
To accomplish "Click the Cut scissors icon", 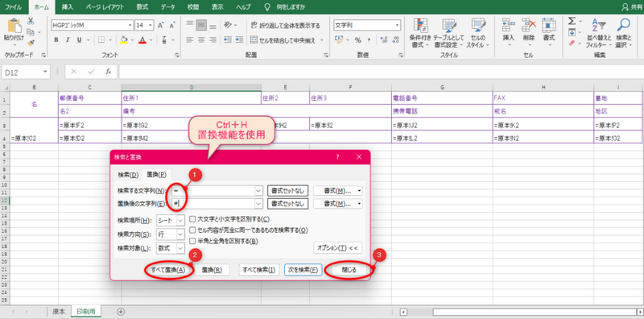I will pyautogui.click(x=31, y=22).
